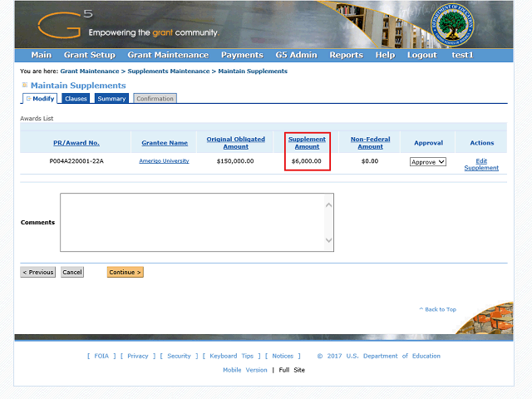Image resolution: width=532 pixels, height=399 pixels.
Task: Open the FOIA footer link
Action: tap(101, 356)
